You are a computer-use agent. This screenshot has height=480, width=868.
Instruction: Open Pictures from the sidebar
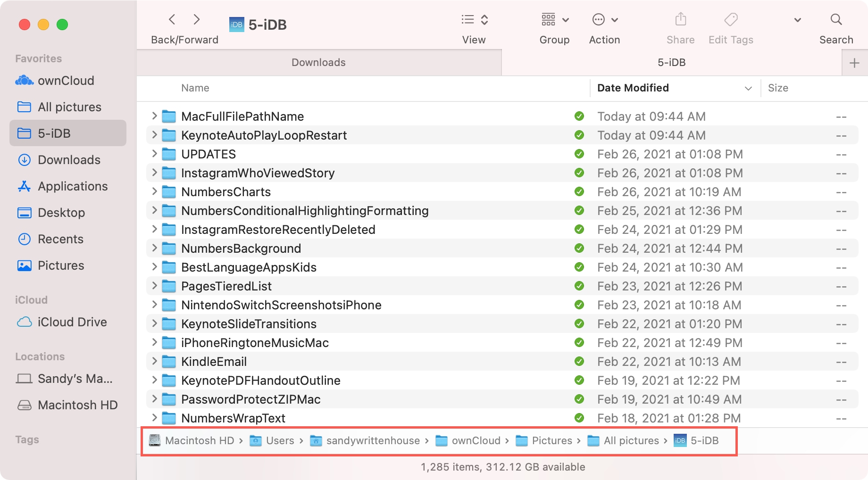(x=68, y=265)
